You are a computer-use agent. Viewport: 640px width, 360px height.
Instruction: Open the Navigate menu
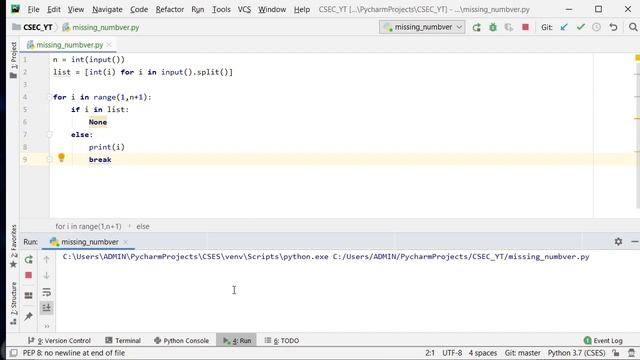point(107,9)
